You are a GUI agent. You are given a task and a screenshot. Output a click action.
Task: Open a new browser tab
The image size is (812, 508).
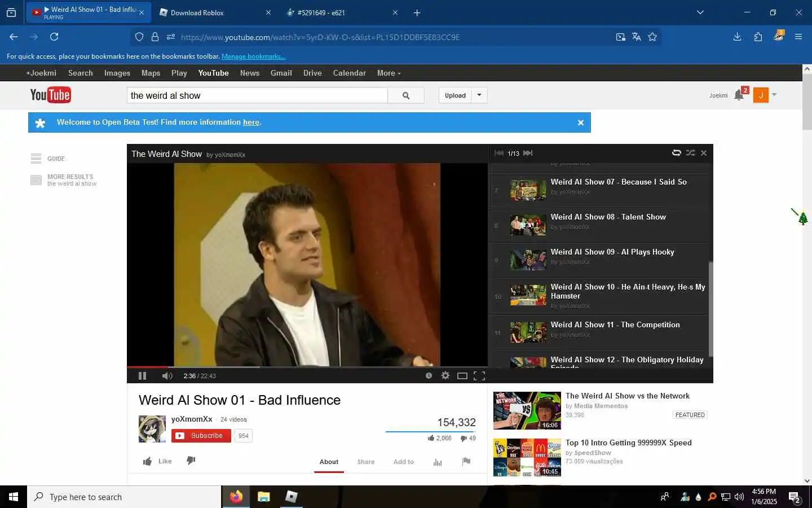(417, 12)
